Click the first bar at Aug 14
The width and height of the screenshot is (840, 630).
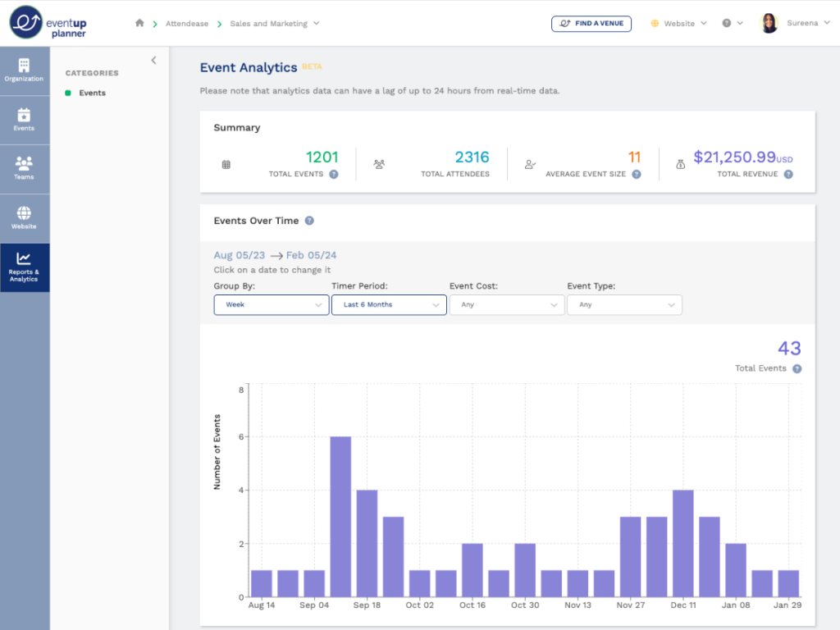262,583
